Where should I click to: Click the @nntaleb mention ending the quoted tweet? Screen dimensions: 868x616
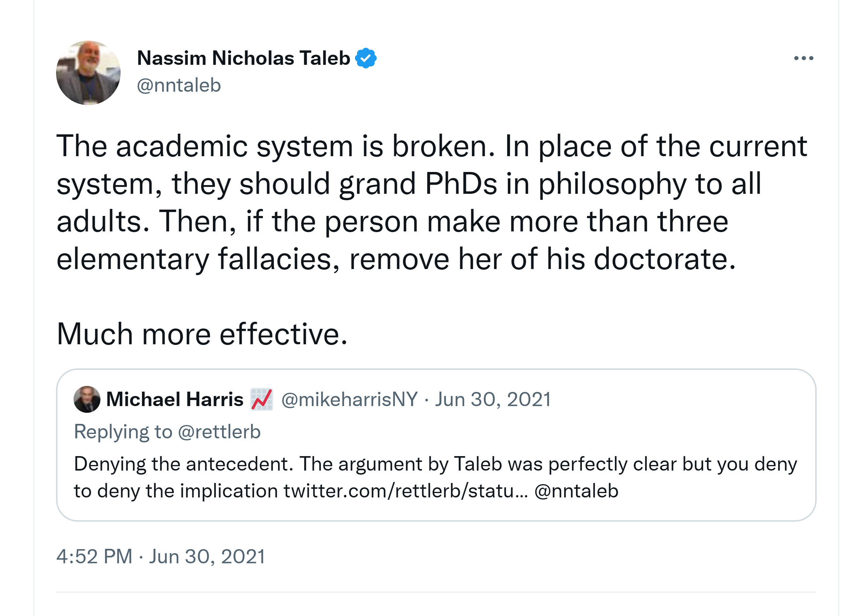click(x=576, y=491)
